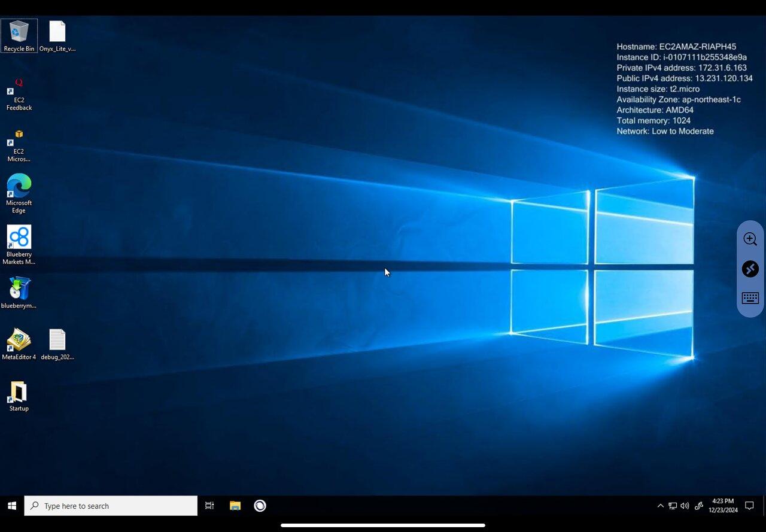Select the Blueberry Markets MT4 shortcut

[x=19, y=245]
